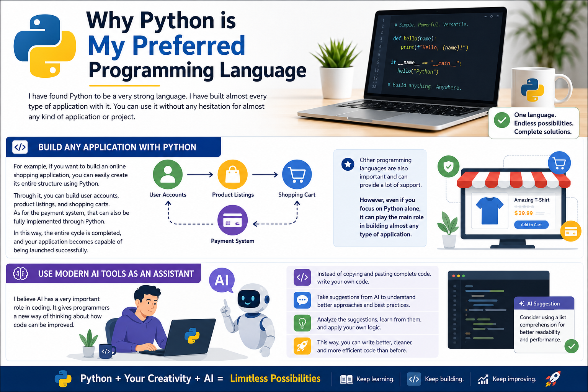Screen dimensions: 588x392
Task: Click the 'AI Suggestion' card header
Action: point(544,304)
